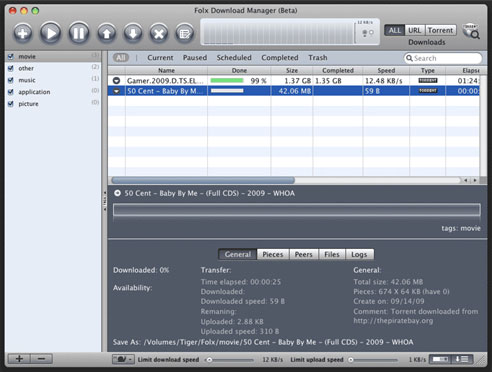The height and width of the screenshot is (372, 492).
Task: Click the snail speed-limit mode button
Action: 123,359
